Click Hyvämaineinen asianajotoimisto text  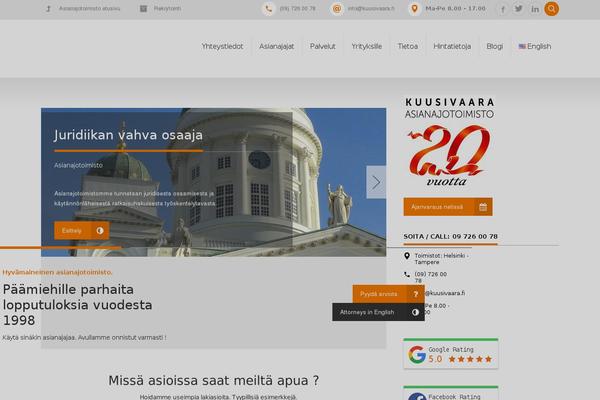click(x=57, y=272)
